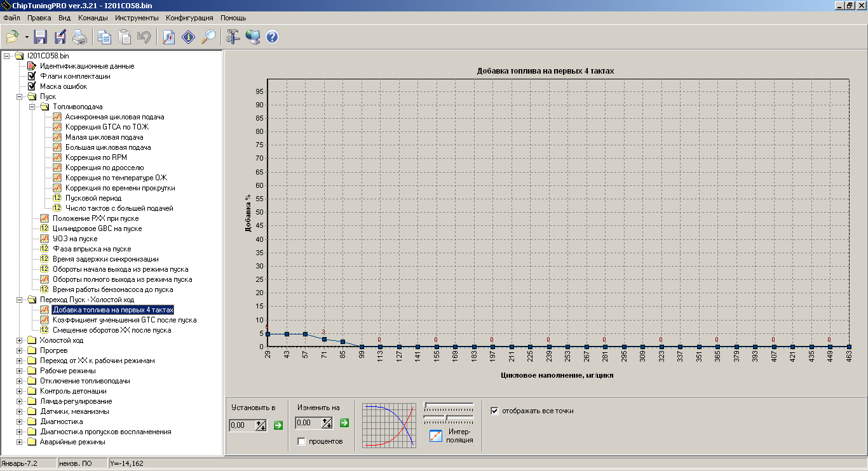The image size is (868, 471).
Task: Click the Copy documents toolbar icon
Action: 104,37
